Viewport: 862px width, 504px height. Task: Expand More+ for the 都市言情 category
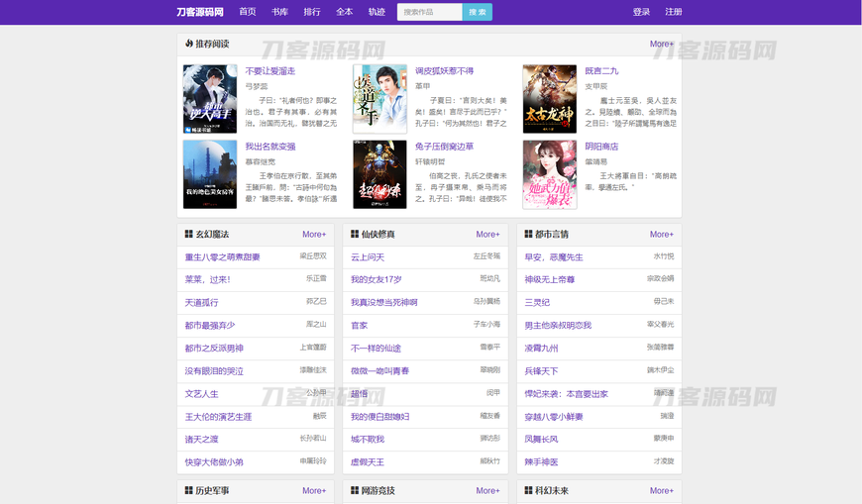tap(661, 235)
